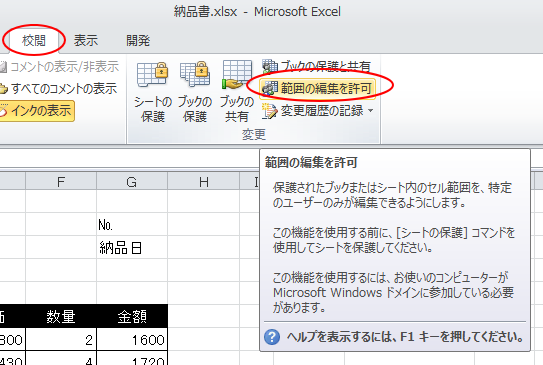Toggle インクの表示 button
Image resolution: width=543 pixels, height=365 pixels.
coord(36,111)
